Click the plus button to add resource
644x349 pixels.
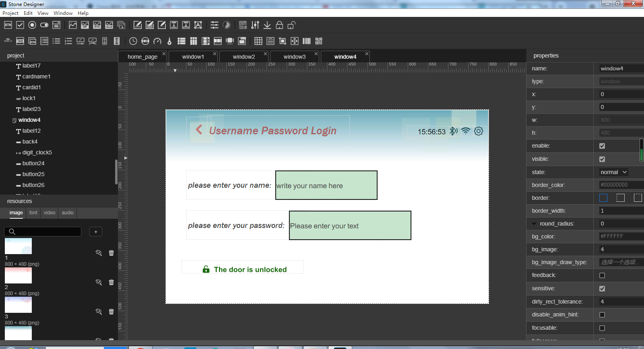point(96,232)
